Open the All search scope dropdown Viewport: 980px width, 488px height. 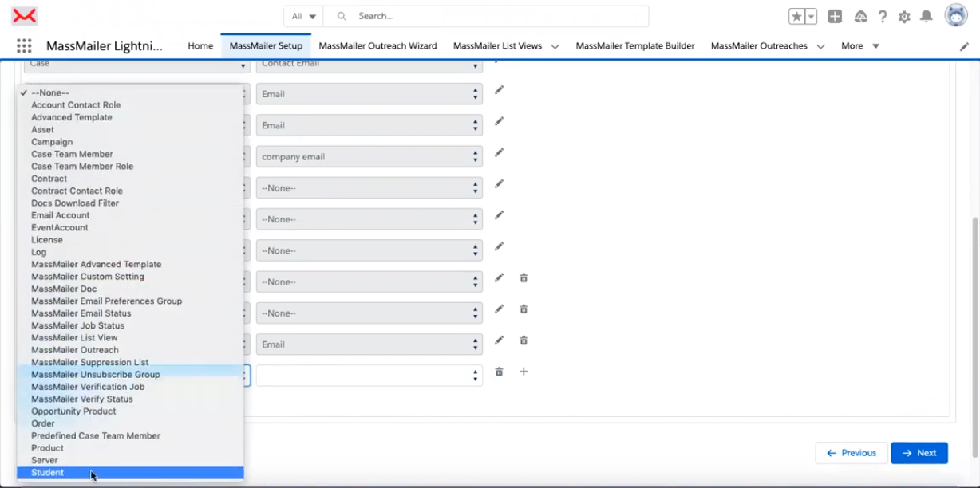coord(304,16)
